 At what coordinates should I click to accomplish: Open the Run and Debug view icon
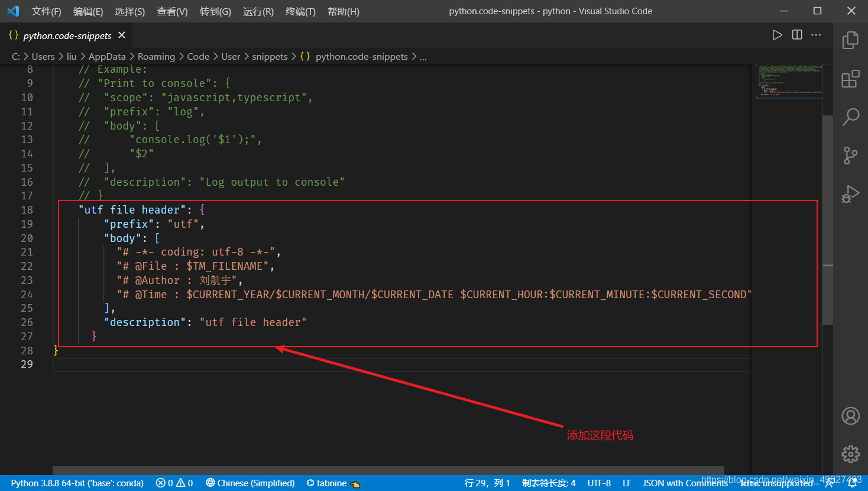pyautogui.click(x=850, y=194)
